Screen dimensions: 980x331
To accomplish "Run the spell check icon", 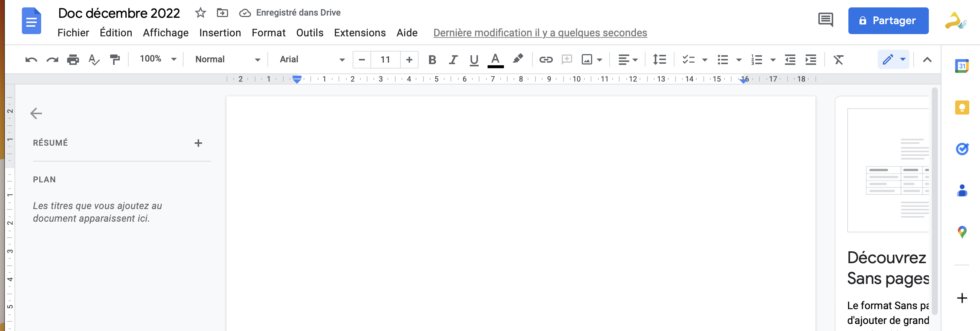I will click(93, 59).
